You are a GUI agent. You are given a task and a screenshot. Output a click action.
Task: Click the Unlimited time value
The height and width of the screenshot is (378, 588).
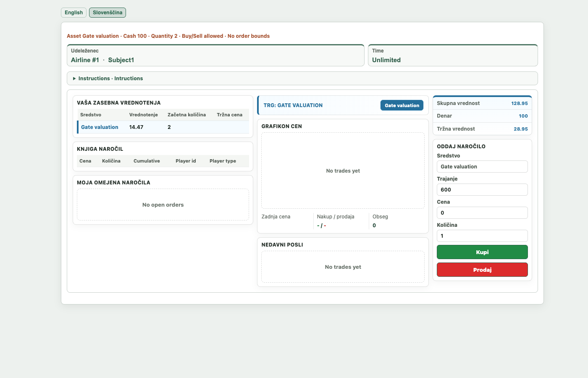click(x=386, y=60)
